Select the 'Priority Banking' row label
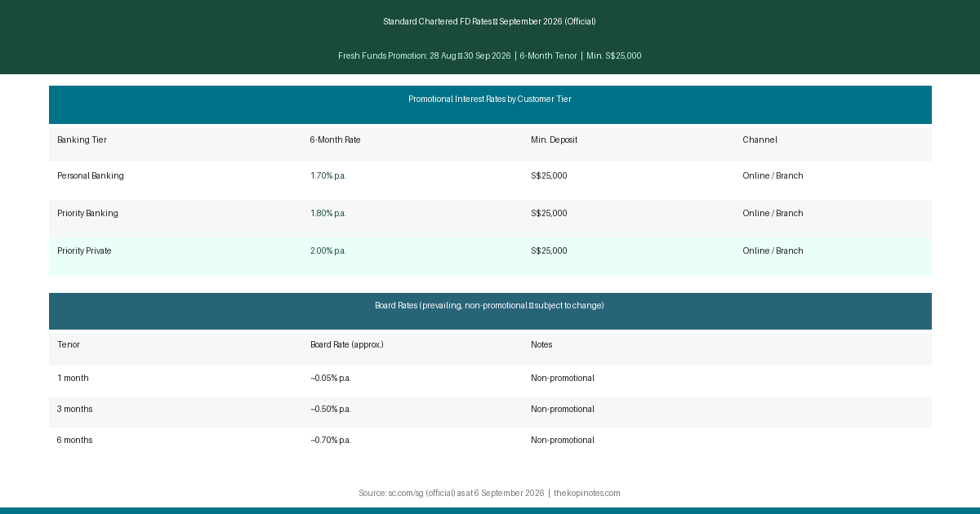Screen dimensions: 980x514 pyautogui.click(x=87, y=213)
